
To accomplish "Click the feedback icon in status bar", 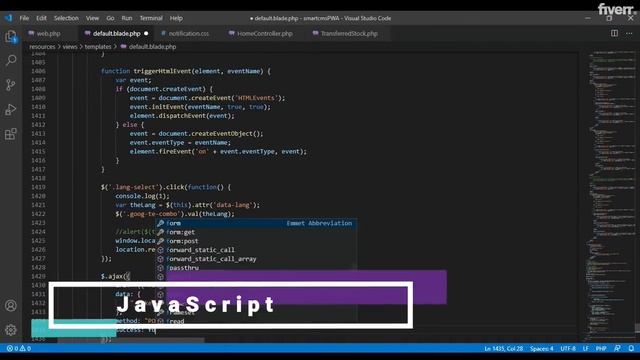I will (617, 348).
